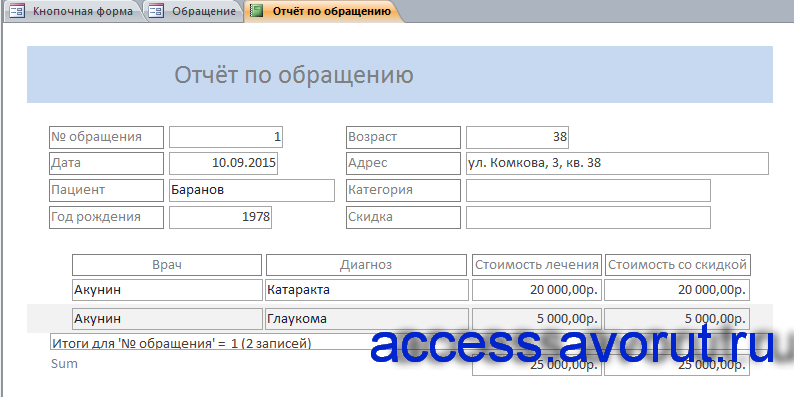Select Акунин in the Катаракта row
The image size is (794, 397).
point(167,290)
